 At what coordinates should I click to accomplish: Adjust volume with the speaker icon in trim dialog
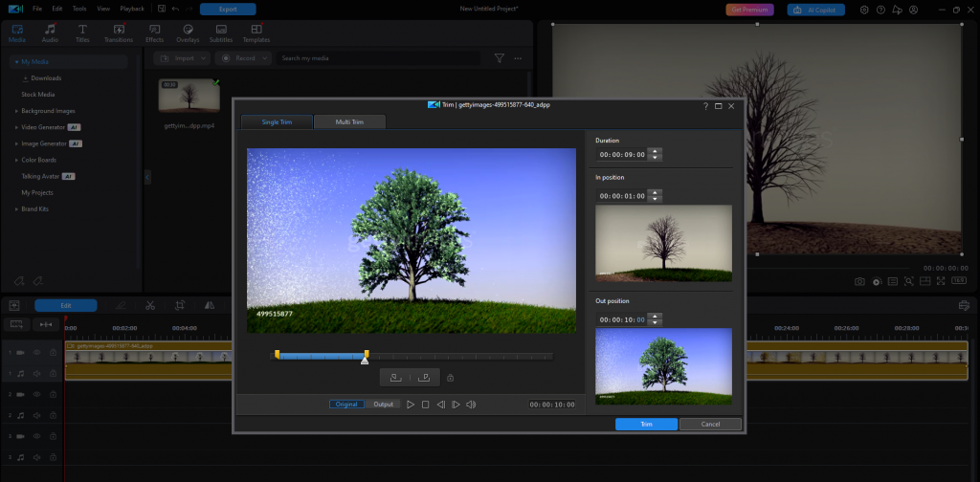[x=471, y=405]
